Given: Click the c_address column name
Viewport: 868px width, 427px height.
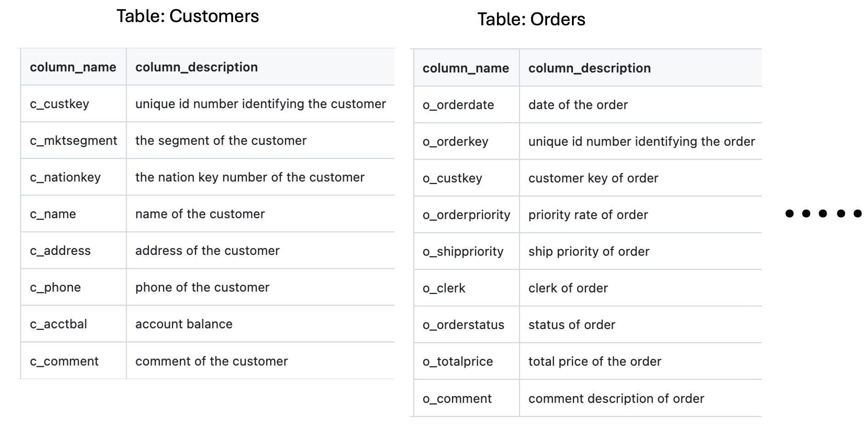Looking at the screenshot, I should tap(60, 251).
